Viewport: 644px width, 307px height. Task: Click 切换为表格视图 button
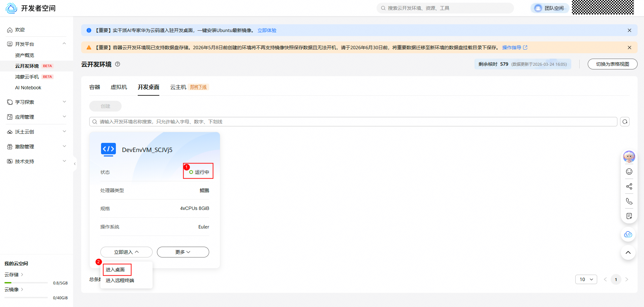coord(612,64)
